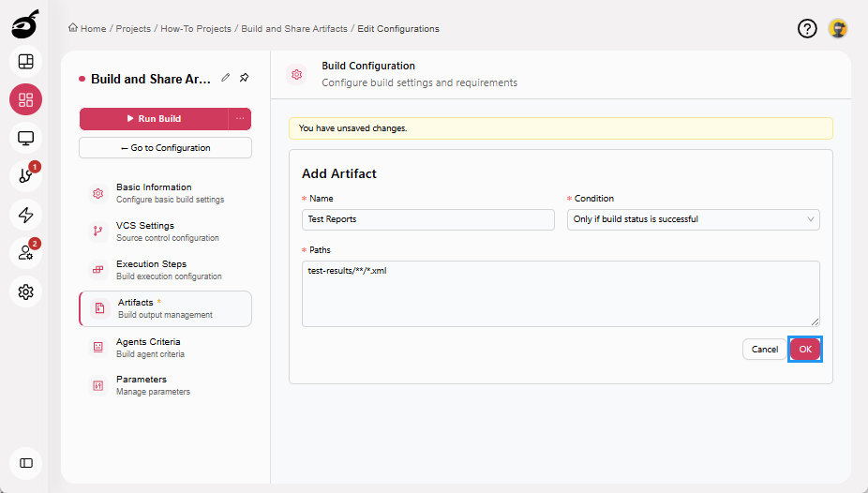Open the Condition dropdown
Viewport: 868px width, 493px height.
pyautogui.click(x=693, y=219)
